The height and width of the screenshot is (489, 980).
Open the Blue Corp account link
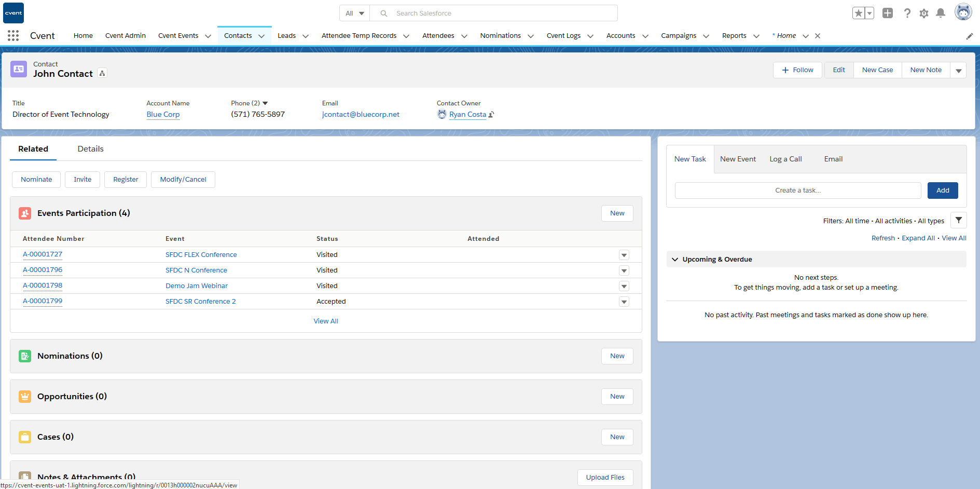163,114
